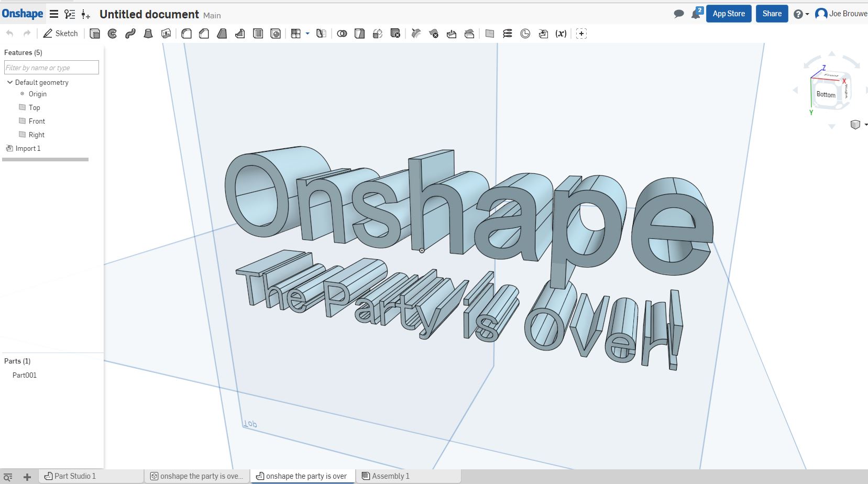Select the Delete face tool
868x484 pixels.
point(434,34)
